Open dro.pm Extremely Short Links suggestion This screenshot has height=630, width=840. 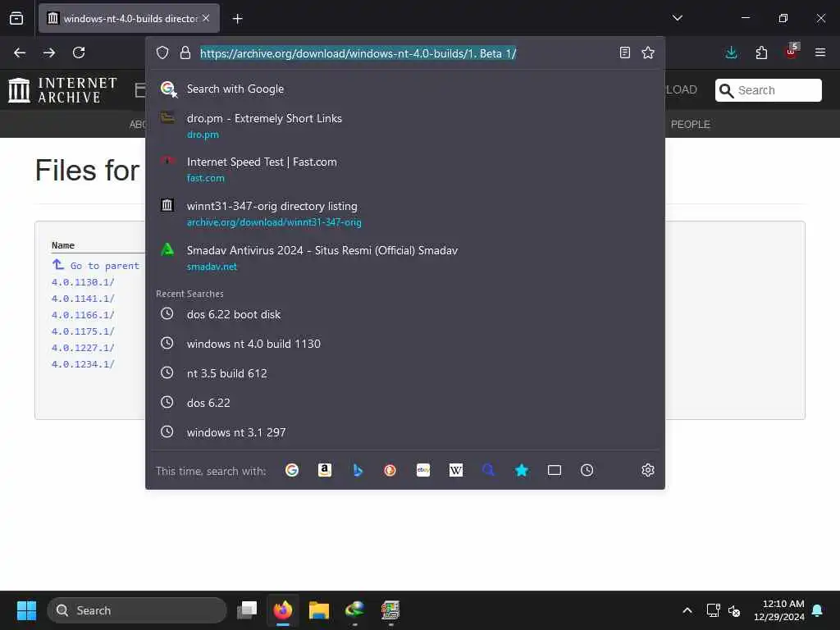coord(405,126)
